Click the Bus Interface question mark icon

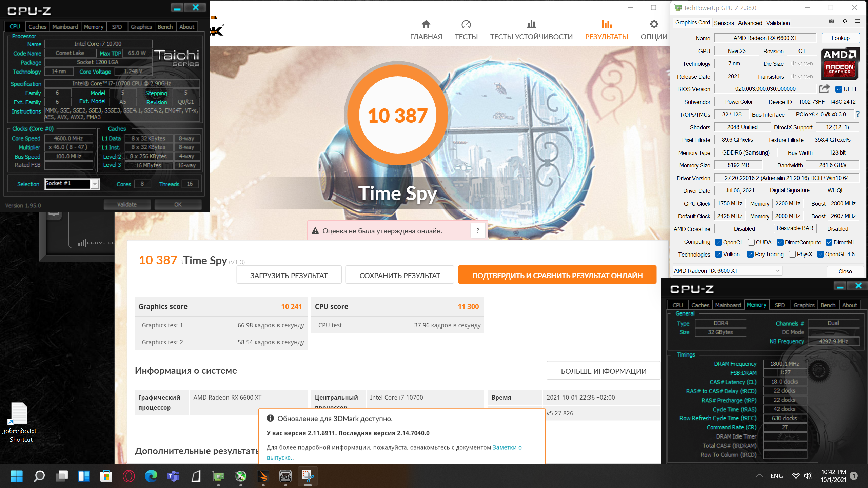pyautogui.click(x=857, y=115)
